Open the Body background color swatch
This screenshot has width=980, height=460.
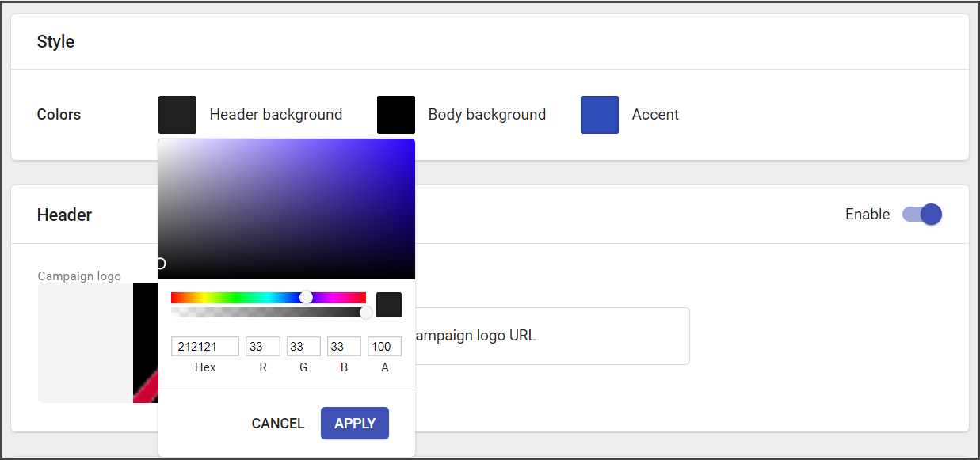[x=396, y=115]
